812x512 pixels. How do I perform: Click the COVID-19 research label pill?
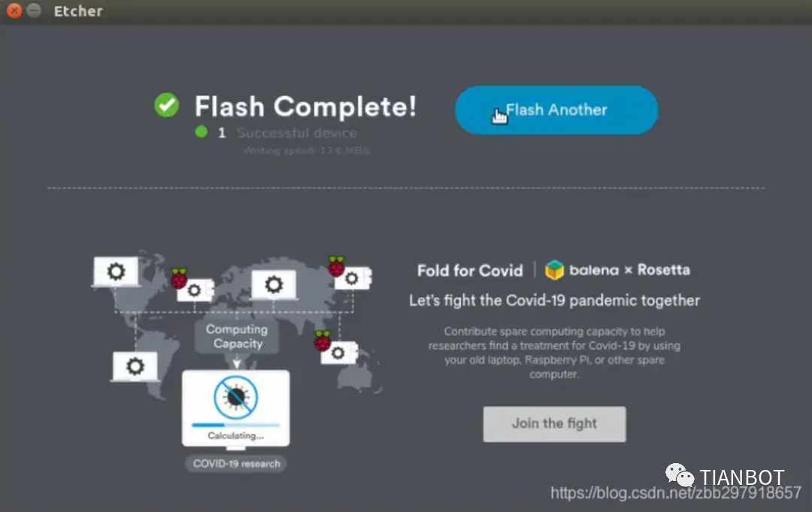236,463
